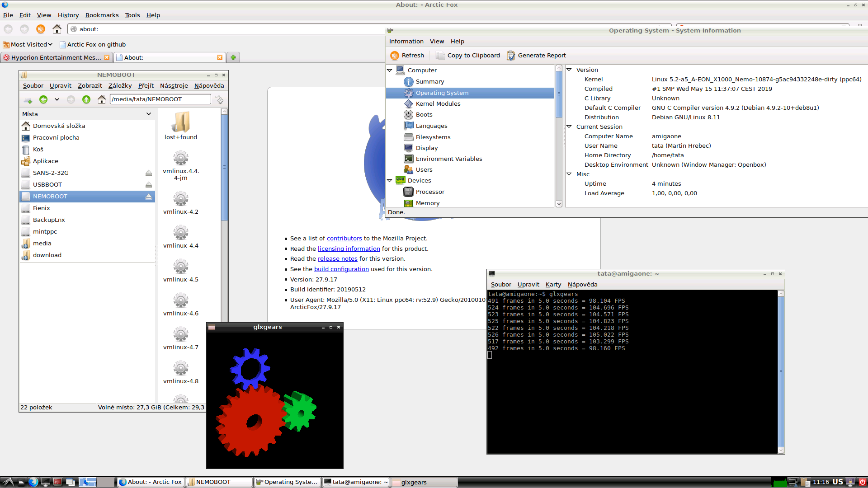Click the Refresh icon in System Information
868x488 pixels.
tap(395, 56)
